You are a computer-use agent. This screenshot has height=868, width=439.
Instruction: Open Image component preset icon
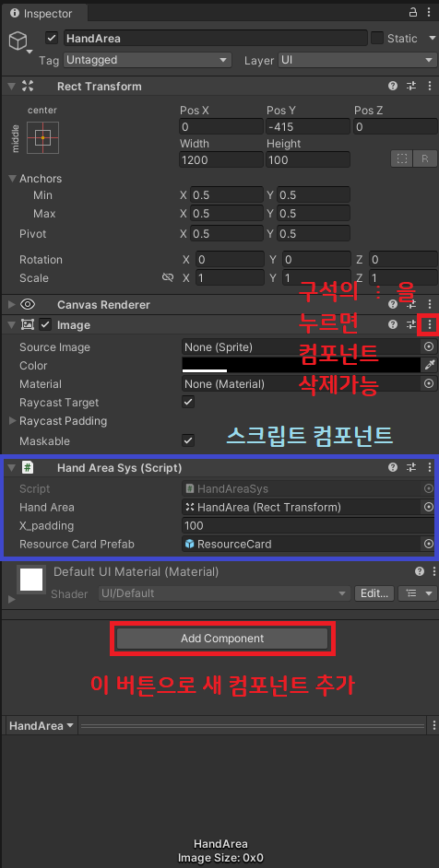[410, 325]
